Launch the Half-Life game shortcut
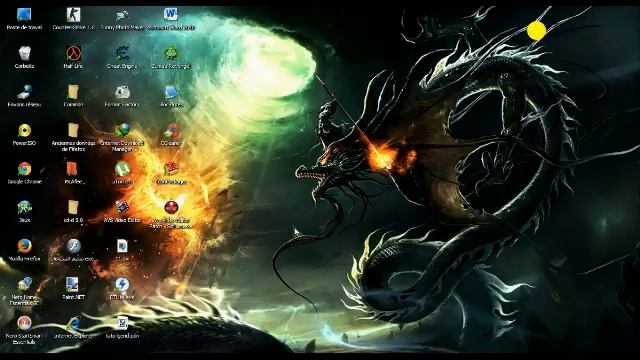The height and width of the screenshot is (360, 640). 73,53
